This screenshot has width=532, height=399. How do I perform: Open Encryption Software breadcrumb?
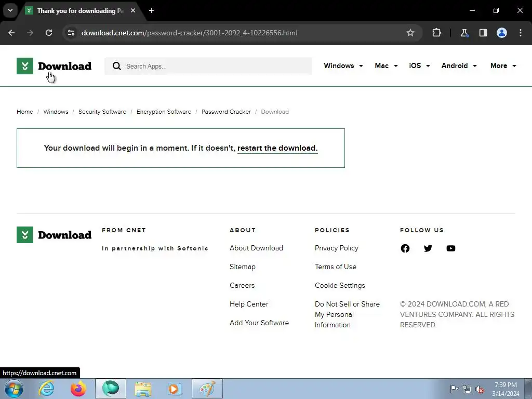pos(164,112)
